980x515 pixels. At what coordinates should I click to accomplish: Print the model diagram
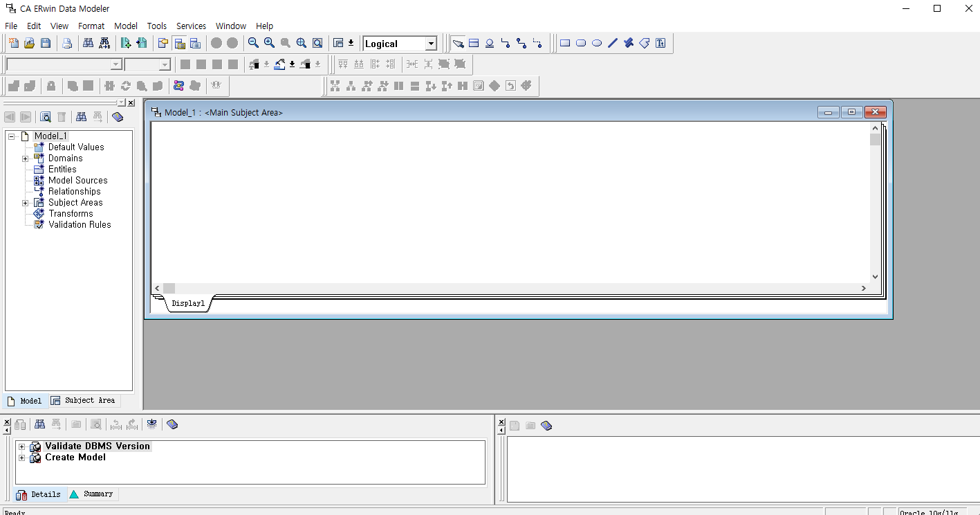point(67,44)
